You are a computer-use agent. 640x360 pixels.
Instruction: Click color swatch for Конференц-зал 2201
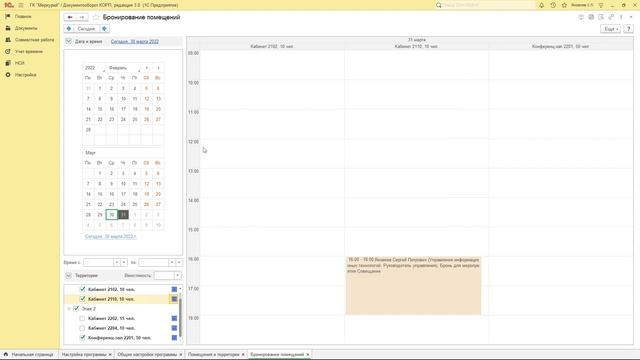(174, 338)
